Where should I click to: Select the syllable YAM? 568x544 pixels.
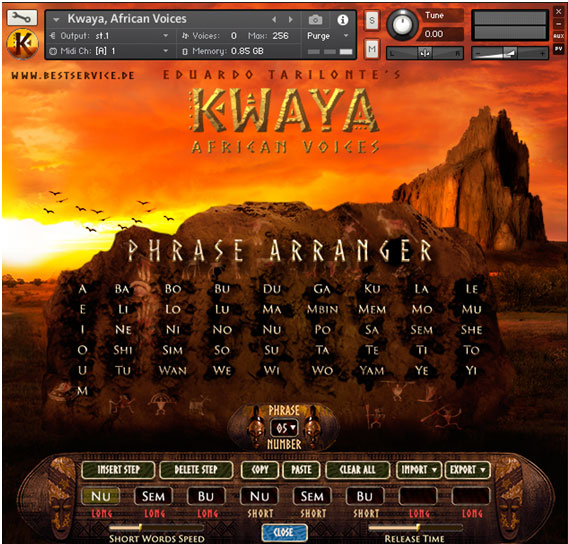372,371
